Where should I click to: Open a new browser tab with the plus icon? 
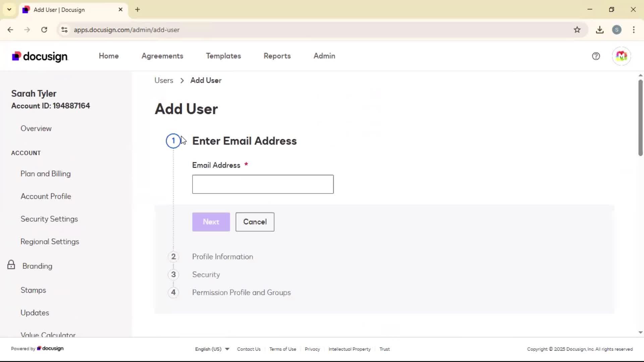tap(138, 10)
